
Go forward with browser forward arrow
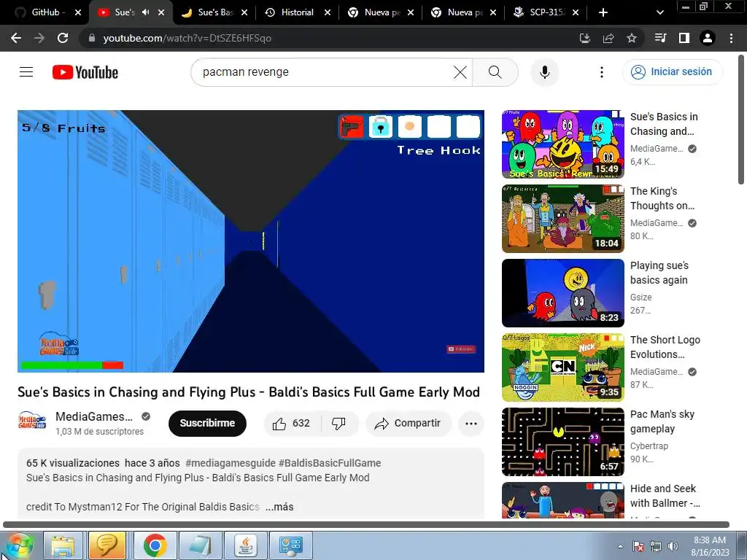[x=39, y=38]
